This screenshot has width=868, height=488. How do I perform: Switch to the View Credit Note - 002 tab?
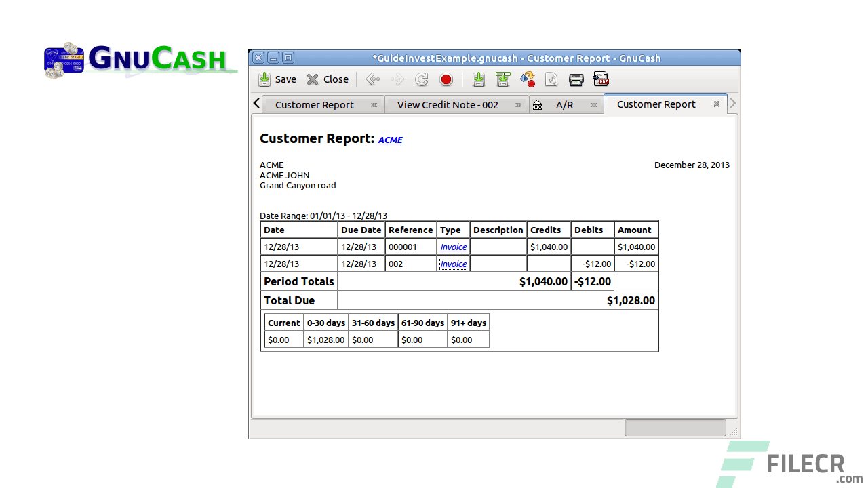tap(448, 105)
